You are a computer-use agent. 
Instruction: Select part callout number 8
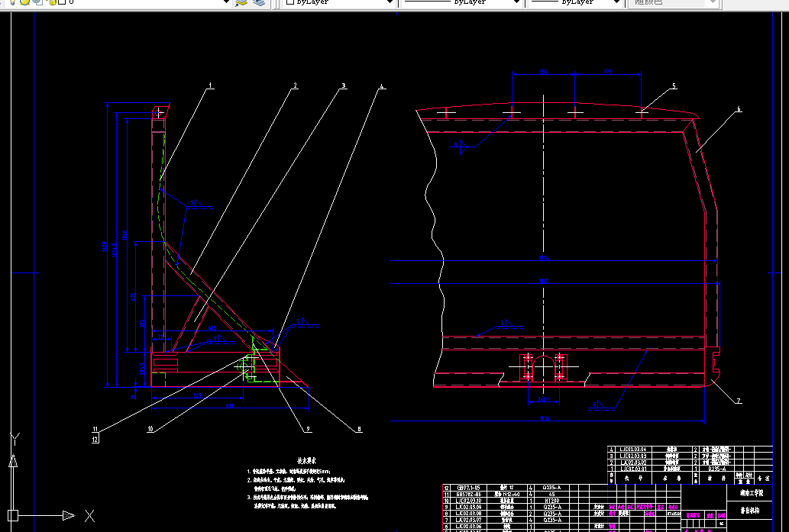tap(359, 430)
